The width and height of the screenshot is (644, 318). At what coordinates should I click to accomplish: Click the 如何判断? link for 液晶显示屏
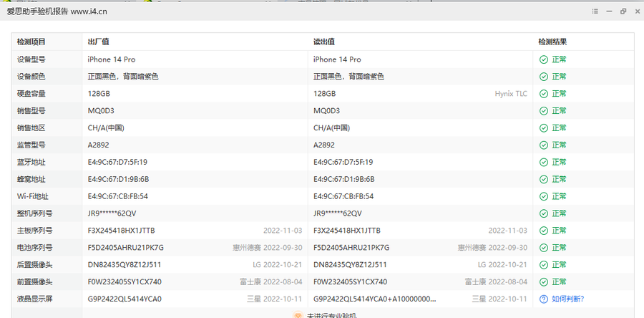point(567,299)
